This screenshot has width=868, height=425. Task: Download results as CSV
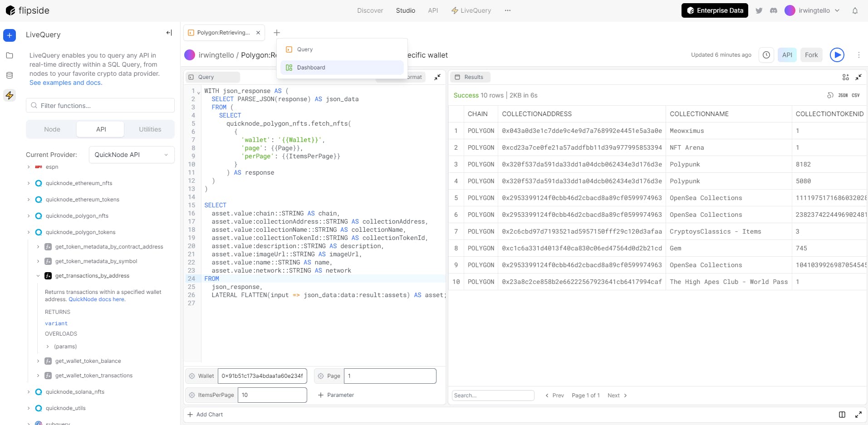[x=856, y=95]
